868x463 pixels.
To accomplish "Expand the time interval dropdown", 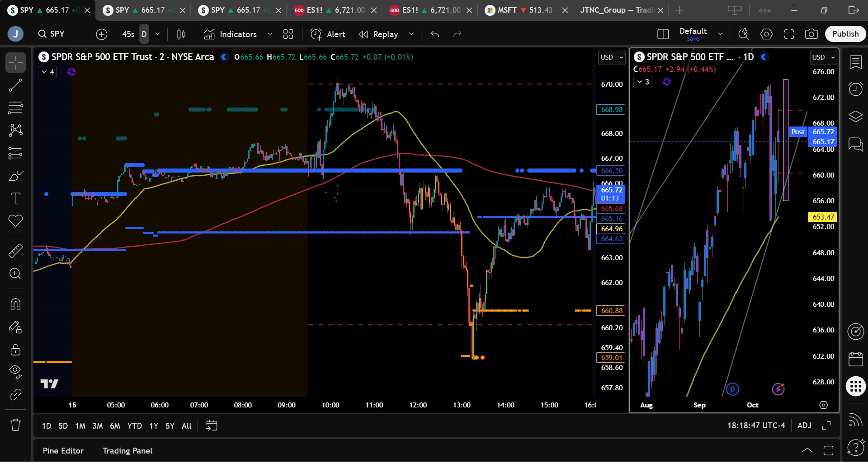I will [x=157, y=34].
